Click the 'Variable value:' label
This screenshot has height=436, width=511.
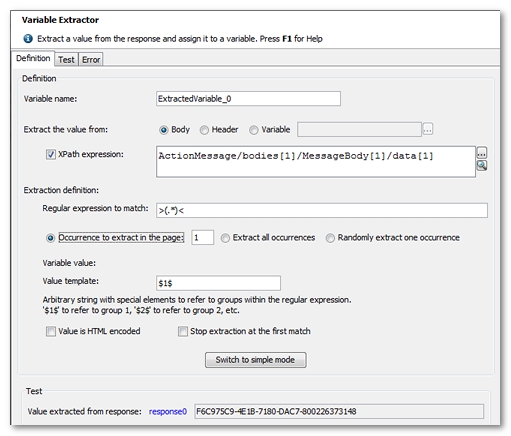coord(69,263)
